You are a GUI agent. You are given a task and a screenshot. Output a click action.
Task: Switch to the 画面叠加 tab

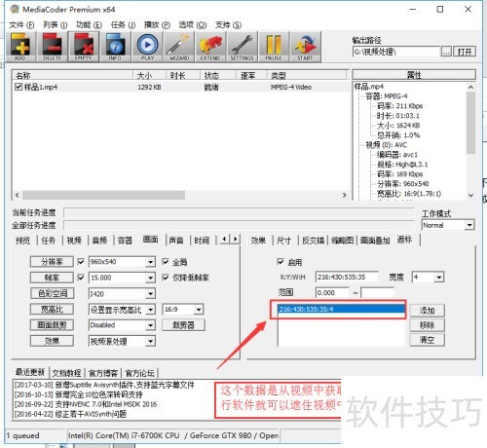[375, 241]
